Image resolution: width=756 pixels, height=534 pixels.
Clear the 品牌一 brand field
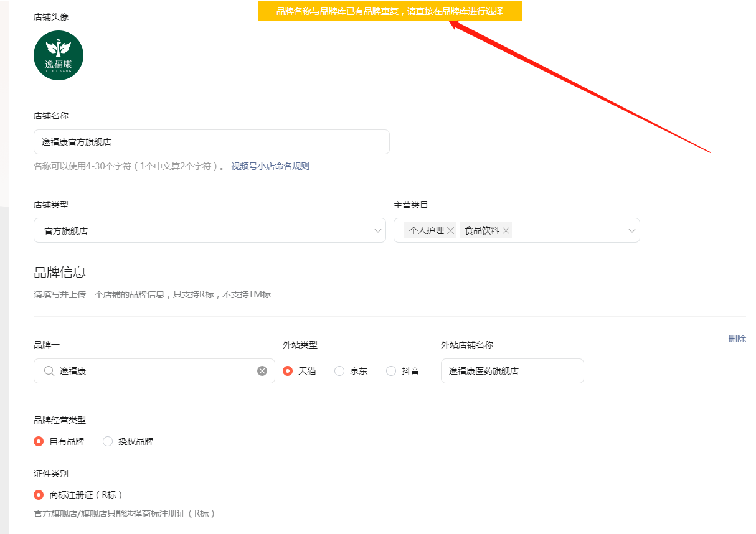[262, 371]
